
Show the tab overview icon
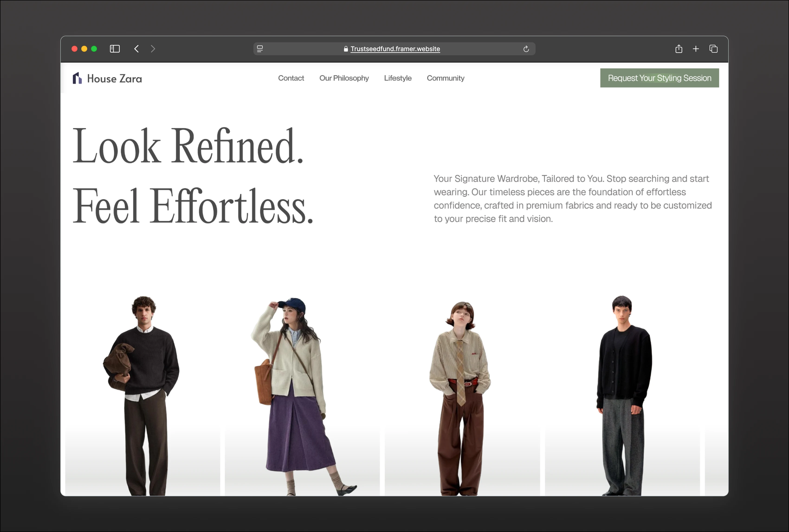(x=713, y=49)
